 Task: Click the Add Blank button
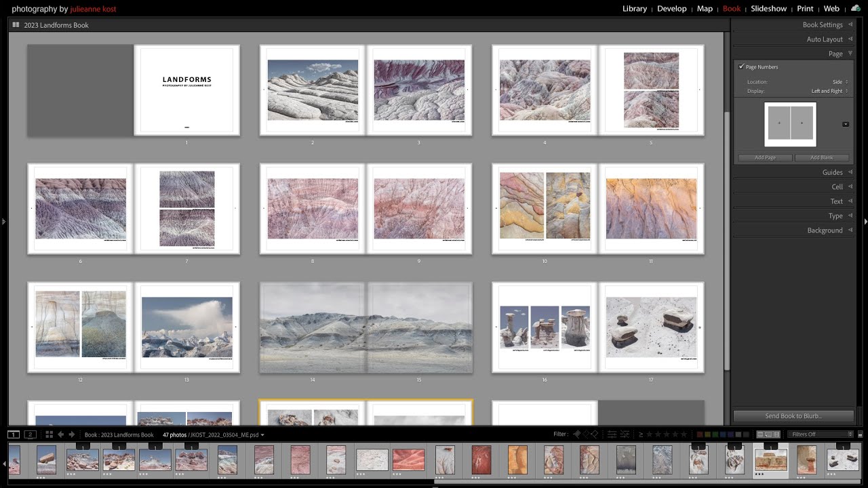tap(822, 158)
